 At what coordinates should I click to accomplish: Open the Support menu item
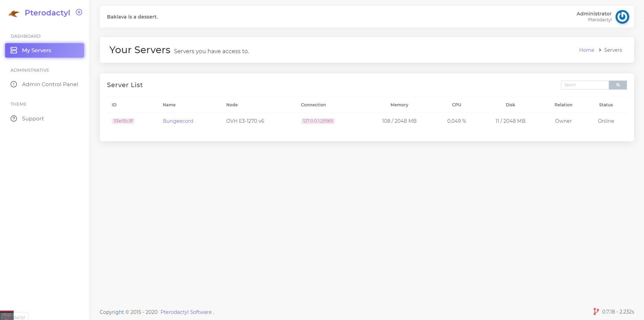[x=33, y=119]
